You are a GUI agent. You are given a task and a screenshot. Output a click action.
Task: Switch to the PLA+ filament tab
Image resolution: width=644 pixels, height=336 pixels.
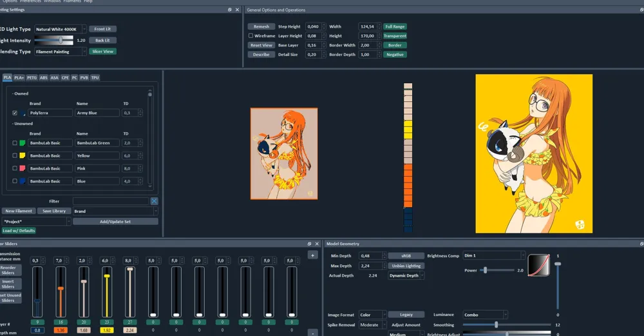pos(19,78)
